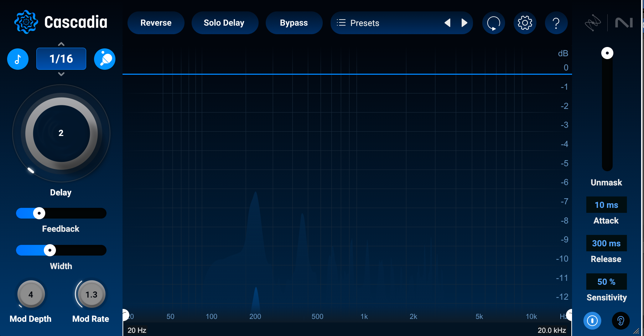
Task: Click the Unmask slider handle
Action: coord(607,53)
